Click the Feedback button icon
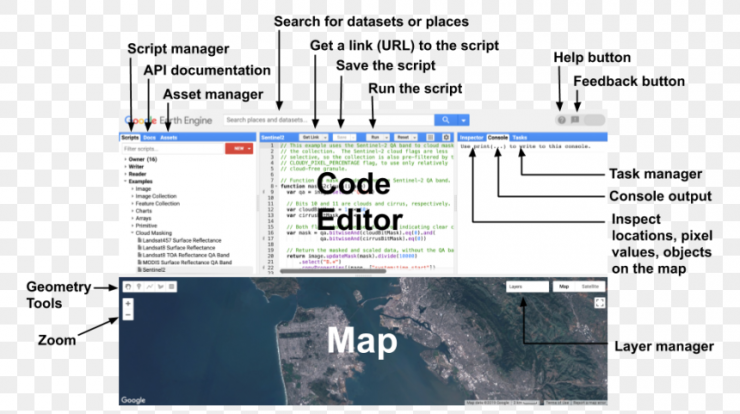The width and height of the screenshot is (740, 414). (575, 120)
